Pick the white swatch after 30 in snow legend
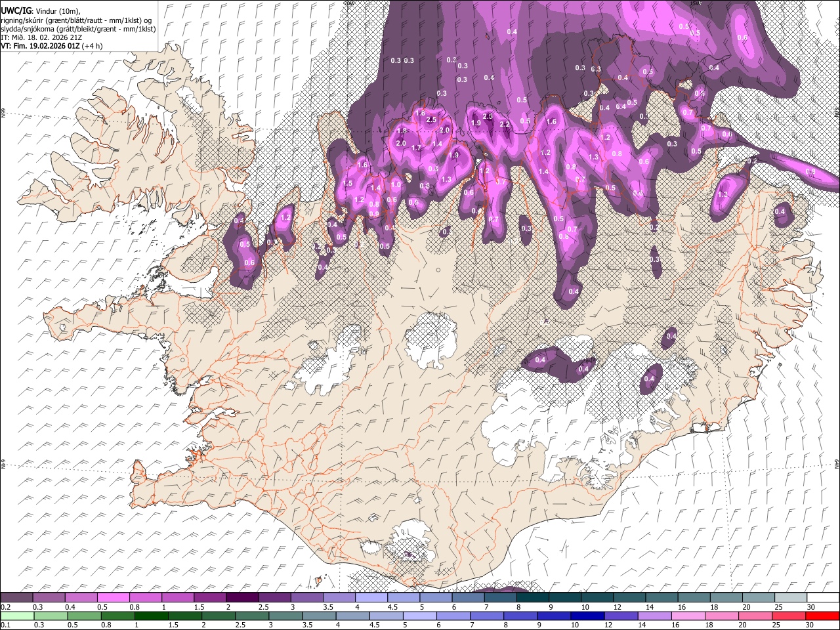Image resolution: width=840 pixels, height=630 pixels. (823, 598)
